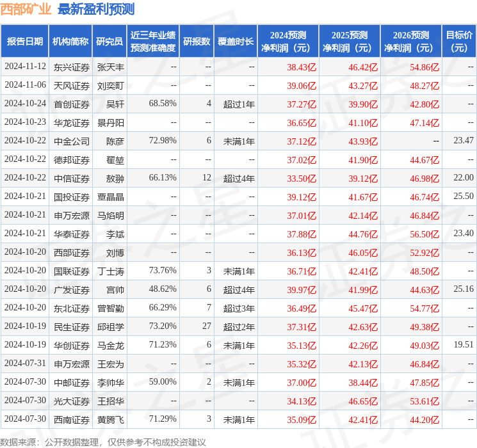Select accuracy value 59.00%
Screen dimensions: 477x448
tap(163, 381)
